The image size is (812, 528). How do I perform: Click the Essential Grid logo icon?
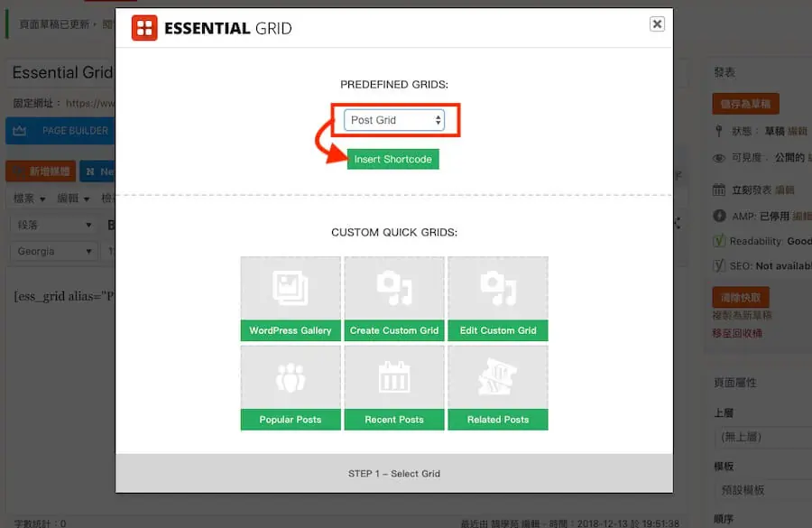(x=144, y=27)
